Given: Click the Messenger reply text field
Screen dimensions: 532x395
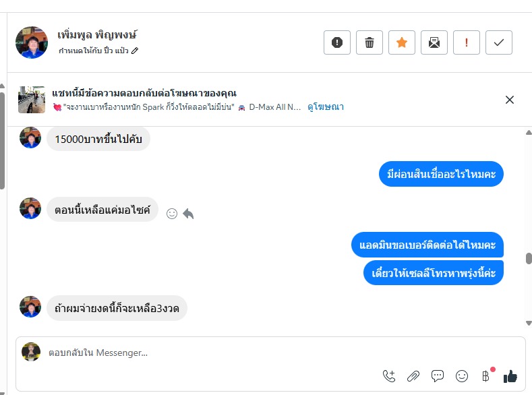Looking at the screenshot, I should (202, 353).
